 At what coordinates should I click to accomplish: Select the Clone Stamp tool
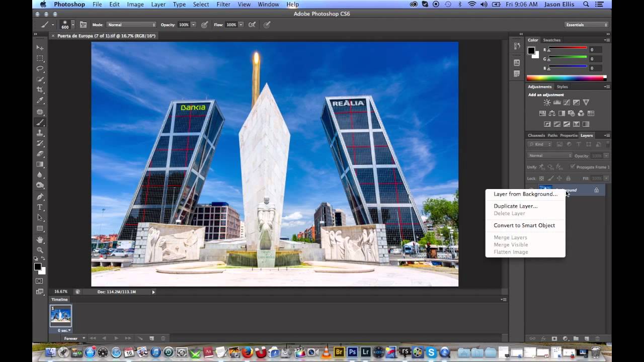(x=40, y=133)
